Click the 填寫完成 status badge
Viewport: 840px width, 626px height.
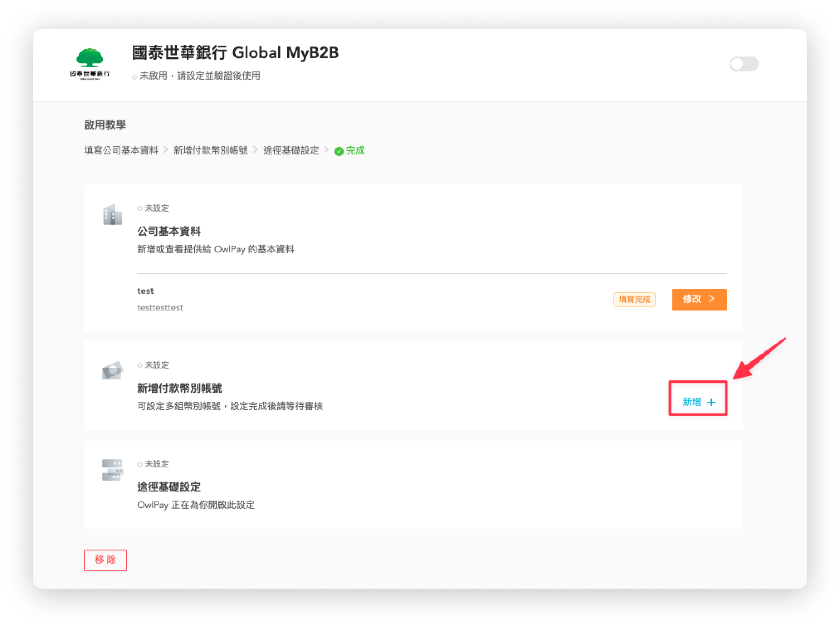click(x=634, y=299)
